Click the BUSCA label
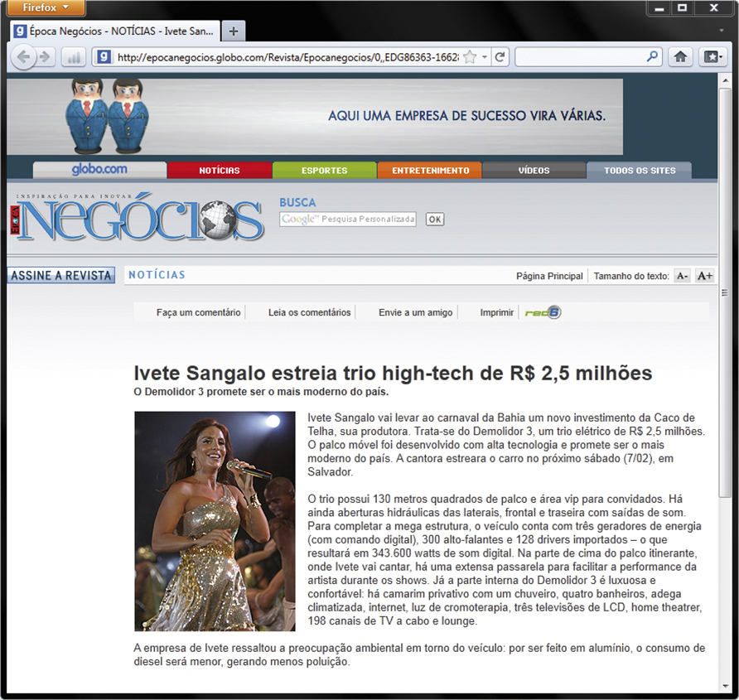 point(297,202)
